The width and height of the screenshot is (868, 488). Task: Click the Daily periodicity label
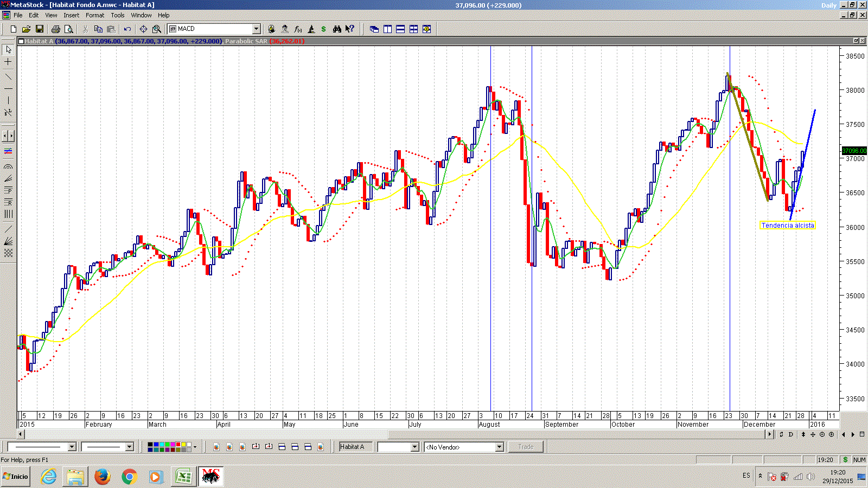coord(828,5)
